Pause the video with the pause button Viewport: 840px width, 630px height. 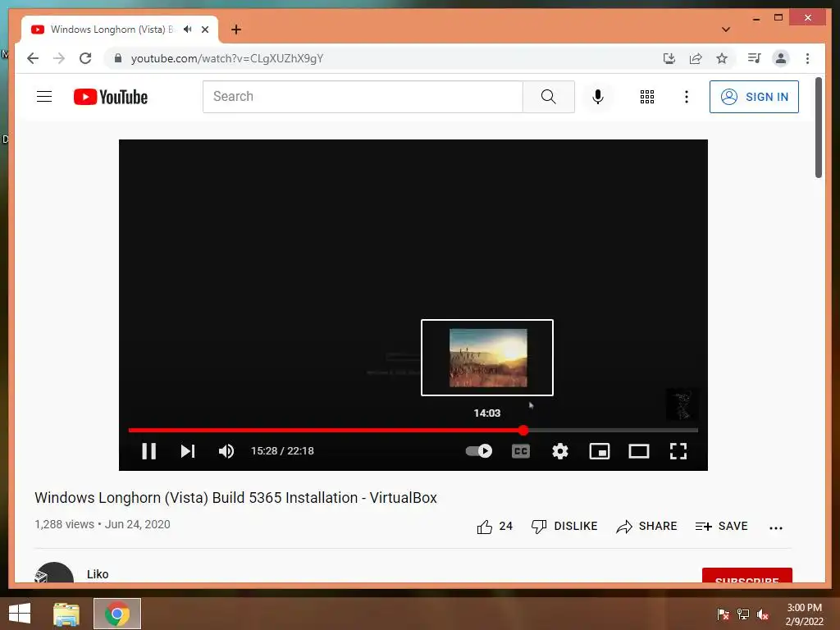click(x=149, y=451)
